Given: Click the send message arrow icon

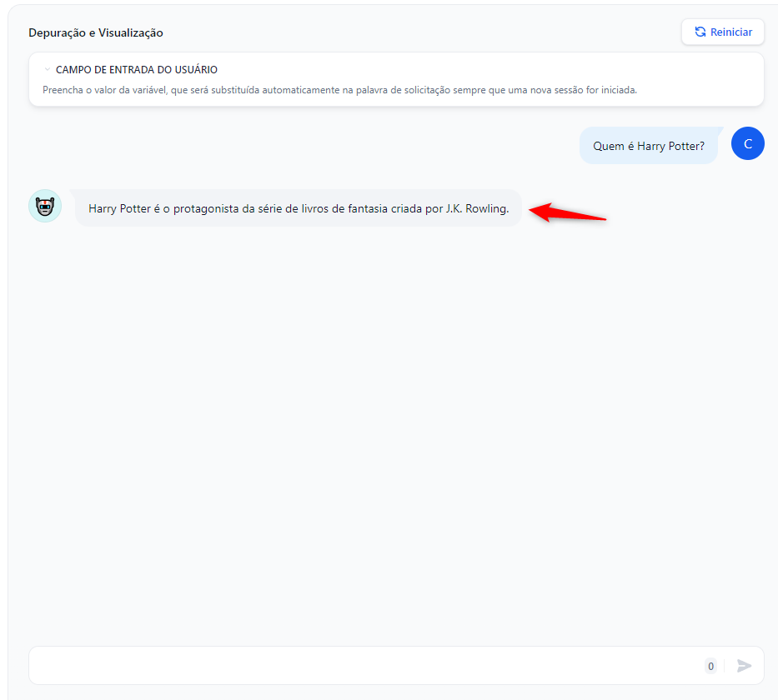Looking at the screenshot, I should (744, 666).
